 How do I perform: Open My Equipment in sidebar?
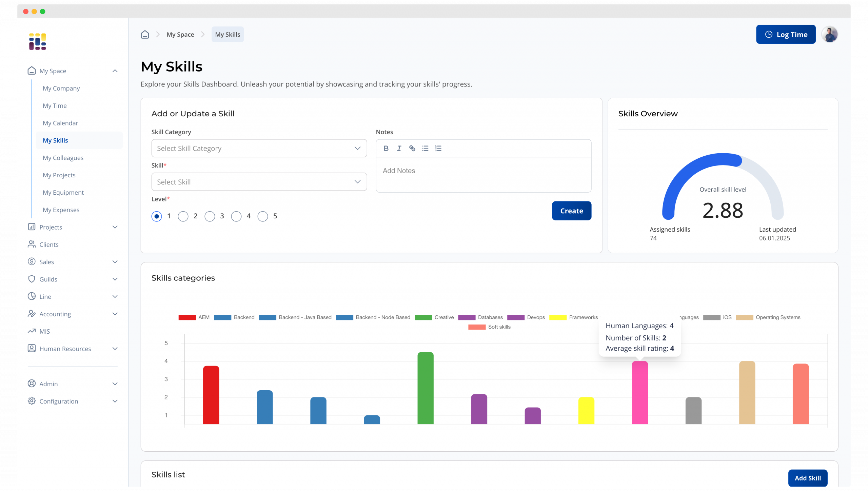coord(63,192)
